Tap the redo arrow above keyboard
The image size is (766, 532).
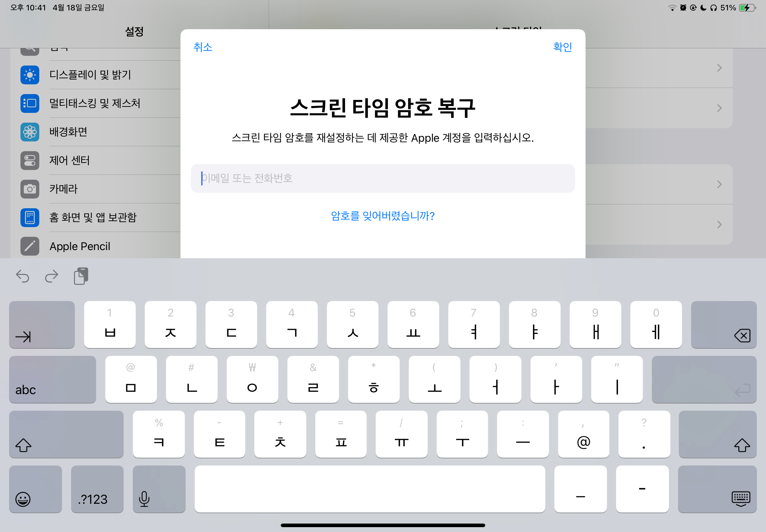point(51,276)
